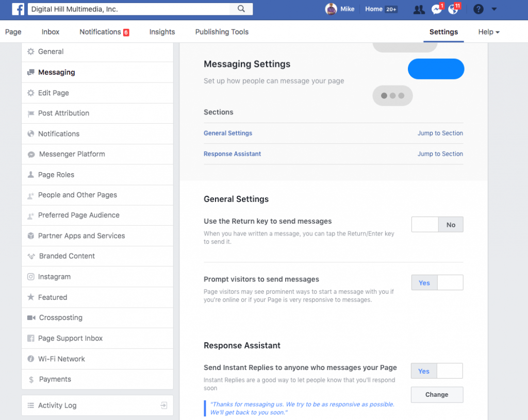Open the friend requests icon in navbar
The height and width of the screenshot is (420, 528).
coord(419,9)
